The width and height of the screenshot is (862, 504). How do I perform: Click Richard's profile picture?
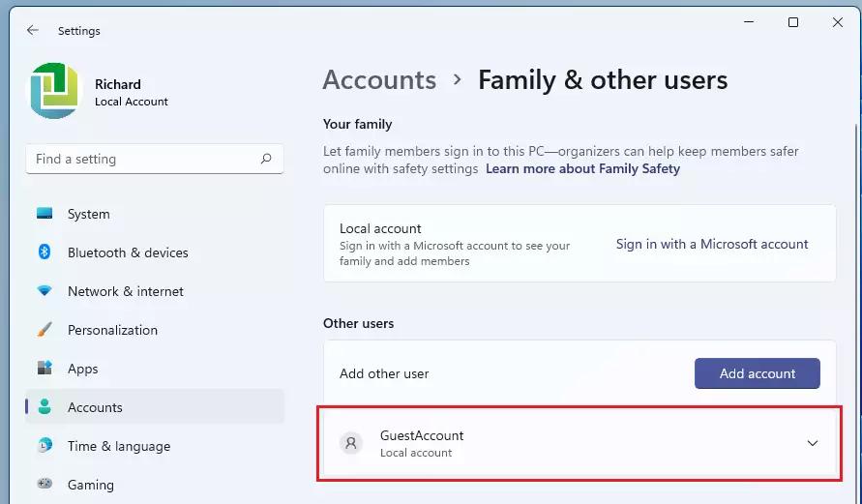click(x=54, y=91)
